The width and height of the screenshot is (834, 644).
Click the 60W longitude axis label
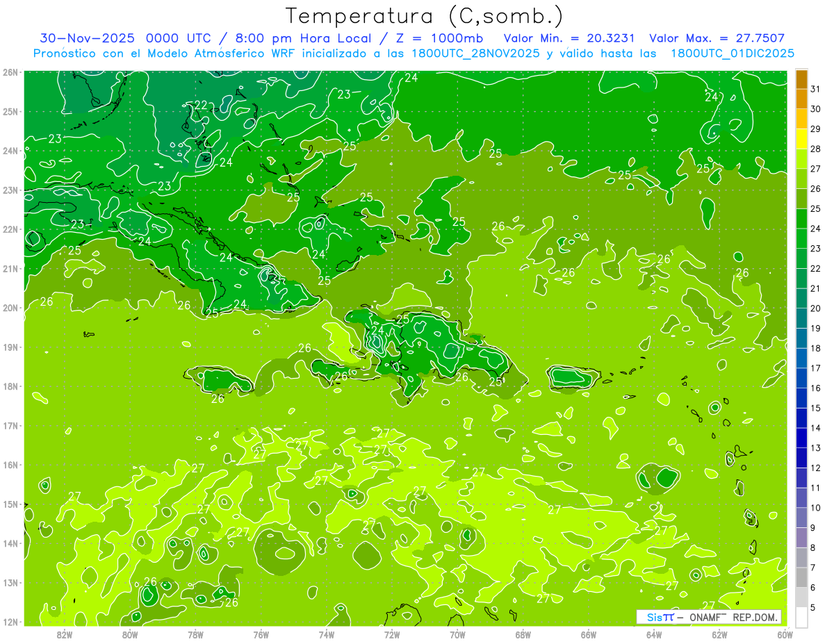(x=785, y=635)
